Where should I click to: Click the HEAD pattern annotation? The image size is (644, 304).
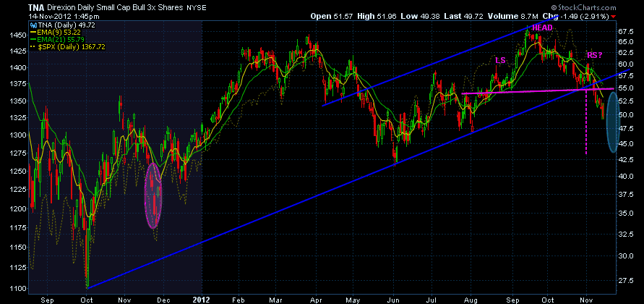(x=542, y=28)
